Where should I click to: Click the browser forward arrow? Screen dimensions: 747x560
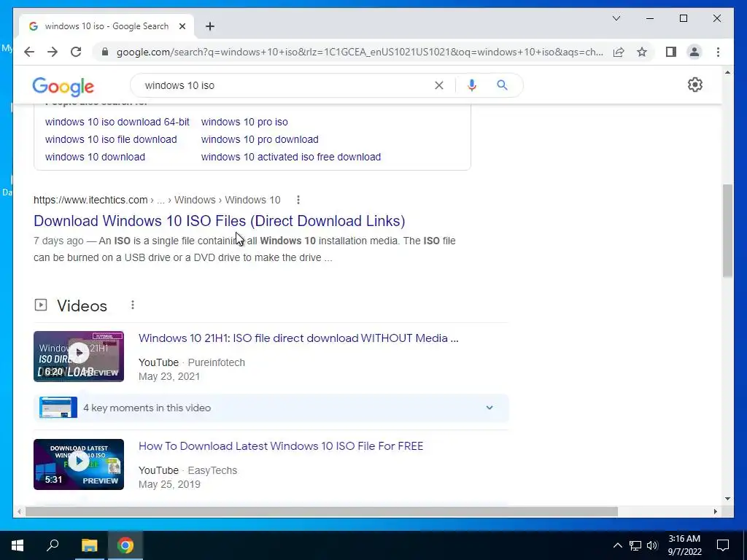53,52
